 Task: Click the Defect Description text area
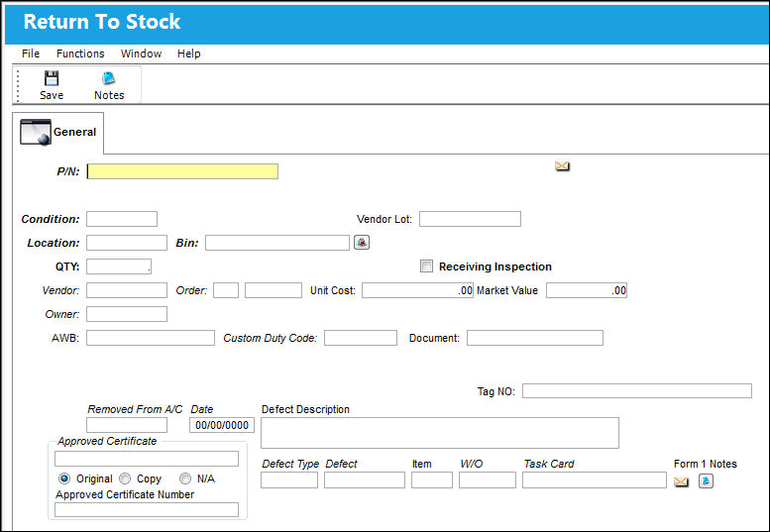tap(440, 433)
